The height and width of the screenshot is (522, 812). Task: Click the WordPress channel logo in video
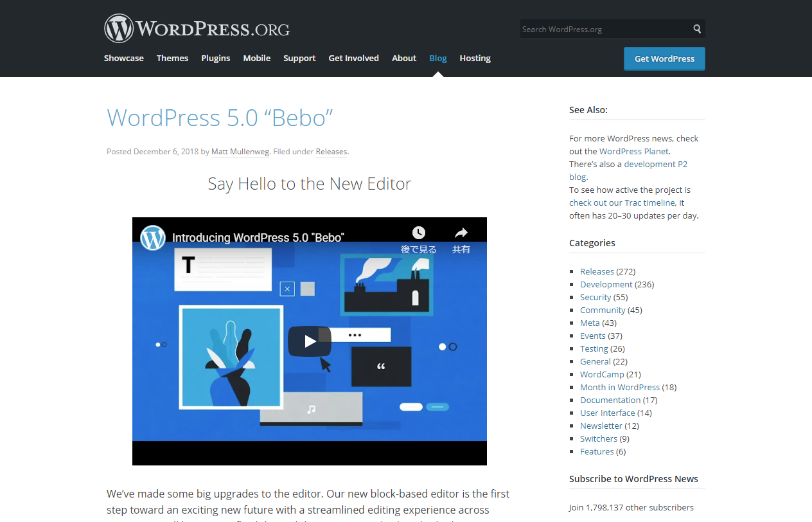[x=153, y=237]
